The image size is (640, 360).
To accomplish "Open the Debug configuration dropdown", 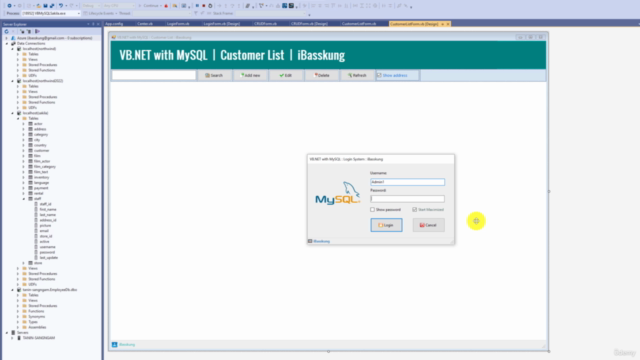I will [98, 6].
